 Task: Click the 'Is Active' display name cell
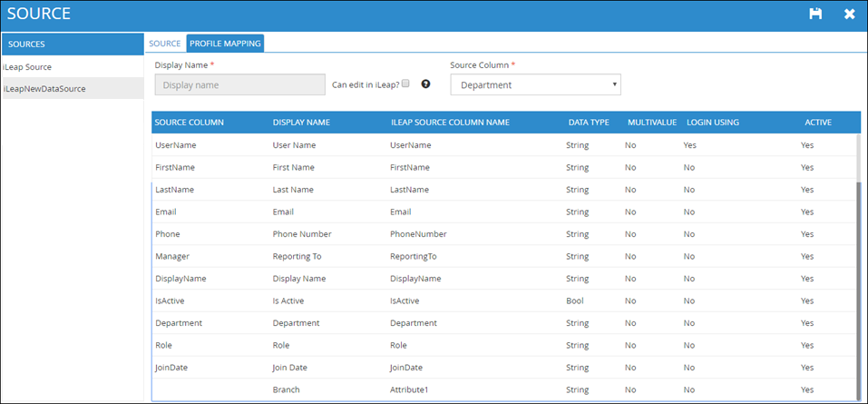[x=288, y=301]
